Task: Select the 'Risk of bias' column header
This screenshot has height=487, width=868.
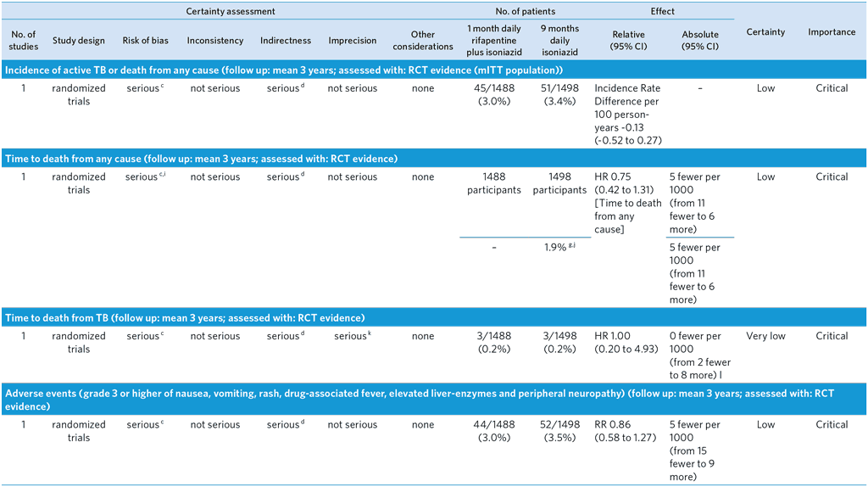Action: pos(147,41)
